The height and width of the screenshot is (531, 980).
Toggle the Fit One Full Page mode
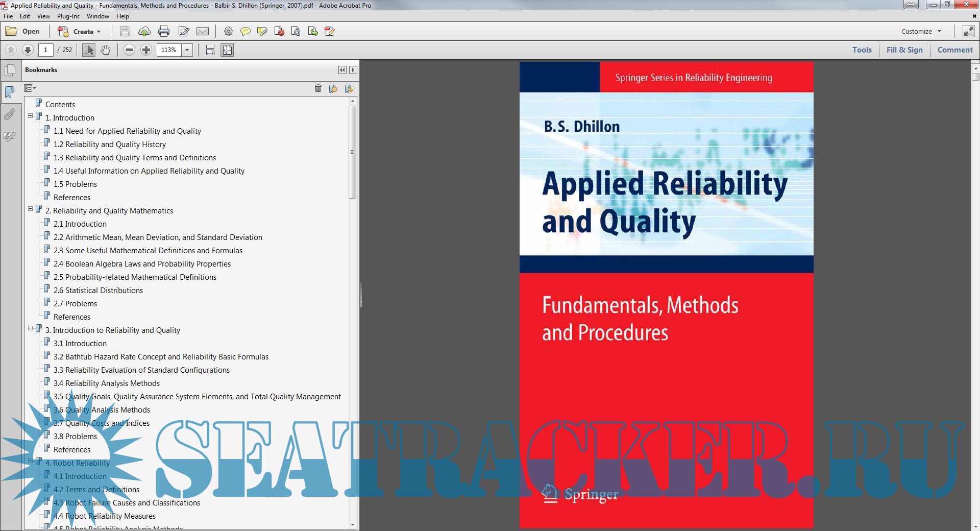coord(227,50)
